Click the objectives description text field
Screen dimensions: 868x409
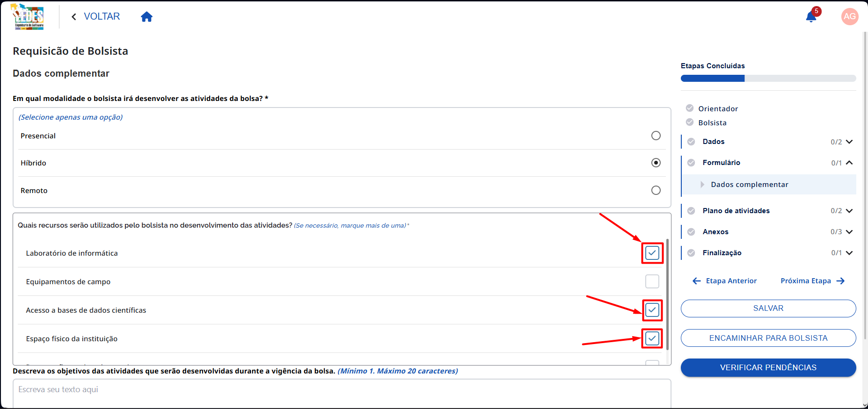[342, 393]
